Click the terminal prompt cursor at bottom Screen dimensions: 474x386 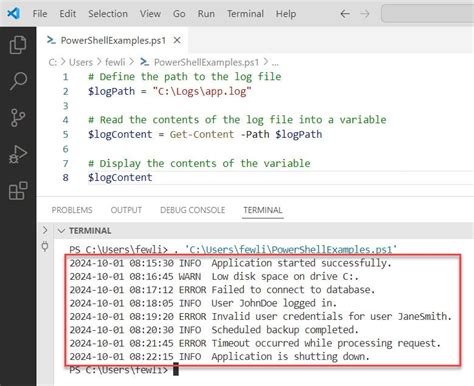click(176, 370)
